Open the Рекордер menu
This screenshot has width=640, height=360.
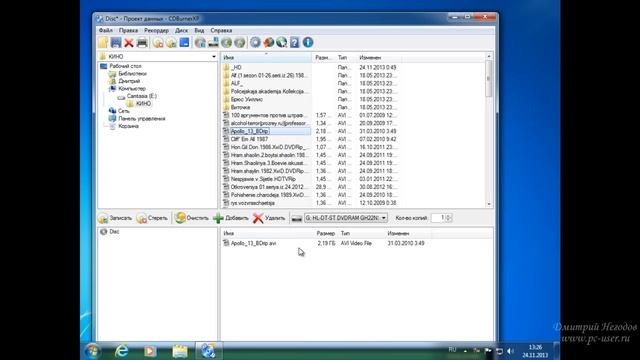[156, 31]
